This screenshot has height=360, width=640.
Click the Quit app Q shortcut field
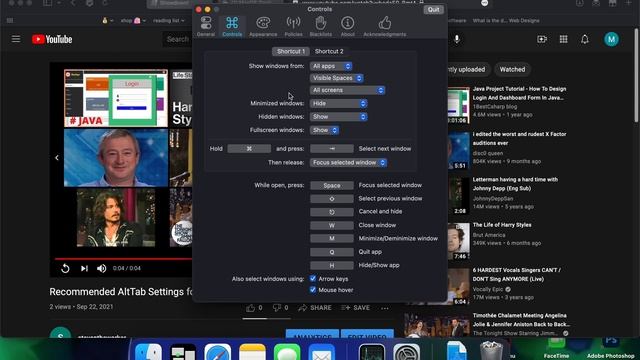click(x=332, y=252)
